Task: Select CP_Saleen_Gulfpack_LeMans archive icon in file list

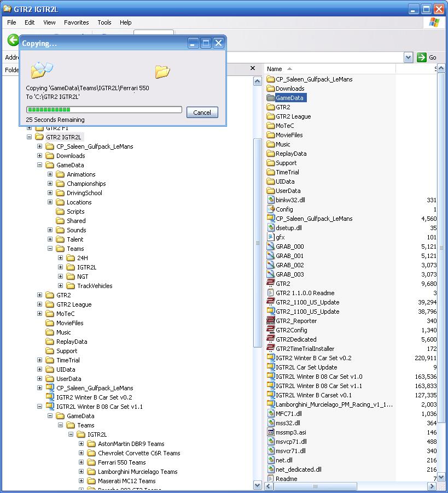Action: [271, 218]
